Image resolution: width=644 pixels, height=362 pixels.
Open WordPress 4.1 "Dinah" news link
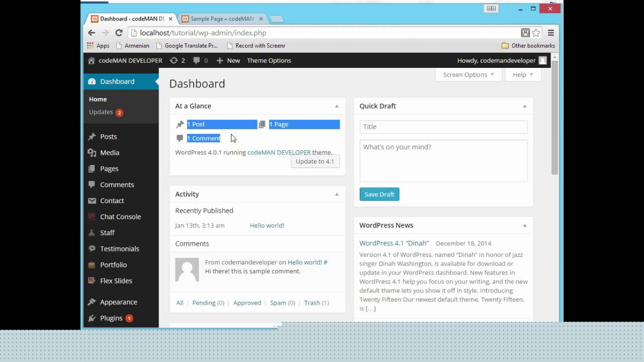(x=394, y=243)
